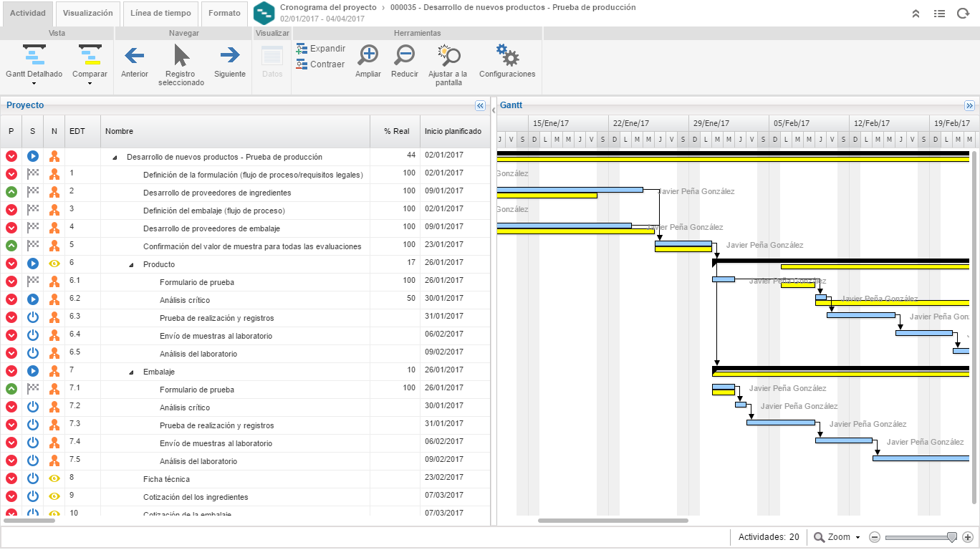Click the Gantt vertical scrollbar
Screen dimensions: 980x550
tap(975, 326)
